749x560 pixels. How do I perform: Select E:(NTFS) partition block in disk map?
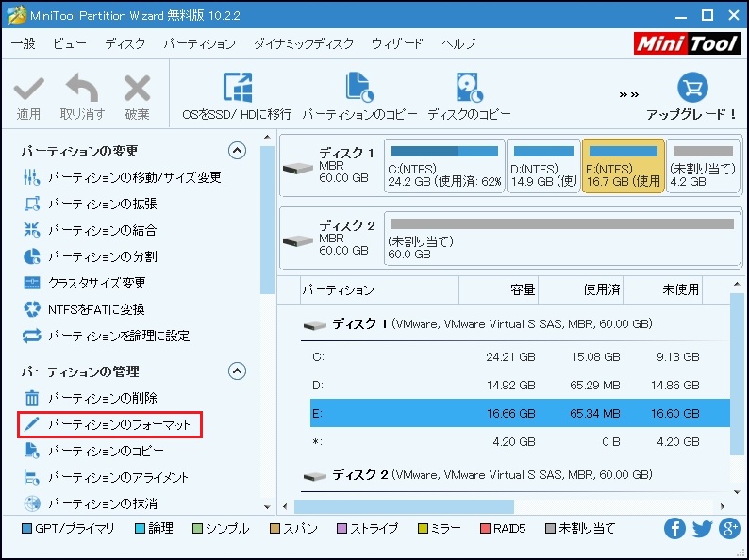[x=623, y=166]
